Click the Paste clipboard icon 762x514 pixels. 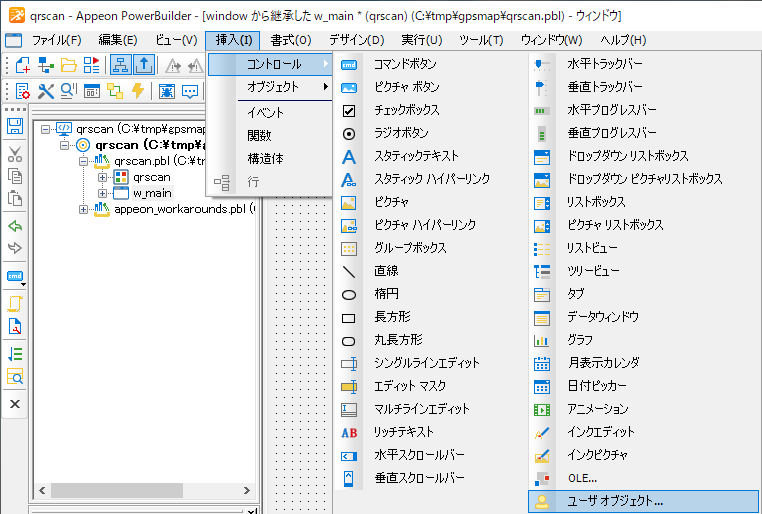[x=15, y=198]
